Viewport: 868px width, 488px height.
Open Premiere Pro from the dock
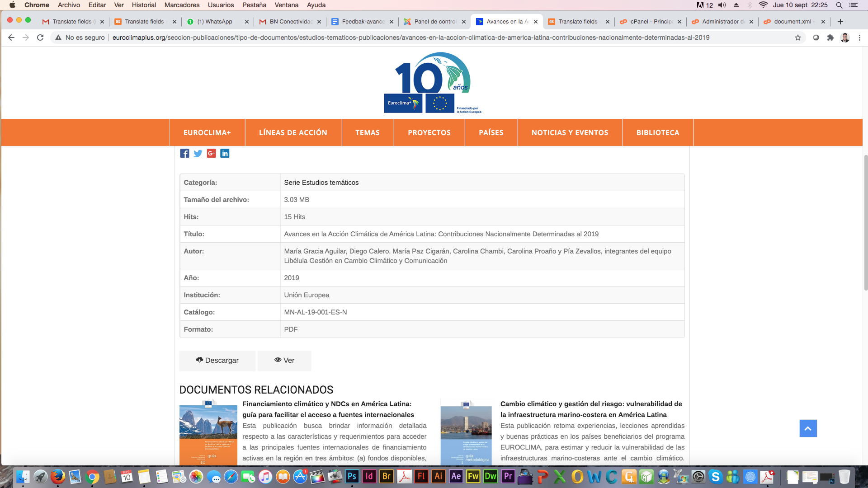click(508, 476)
